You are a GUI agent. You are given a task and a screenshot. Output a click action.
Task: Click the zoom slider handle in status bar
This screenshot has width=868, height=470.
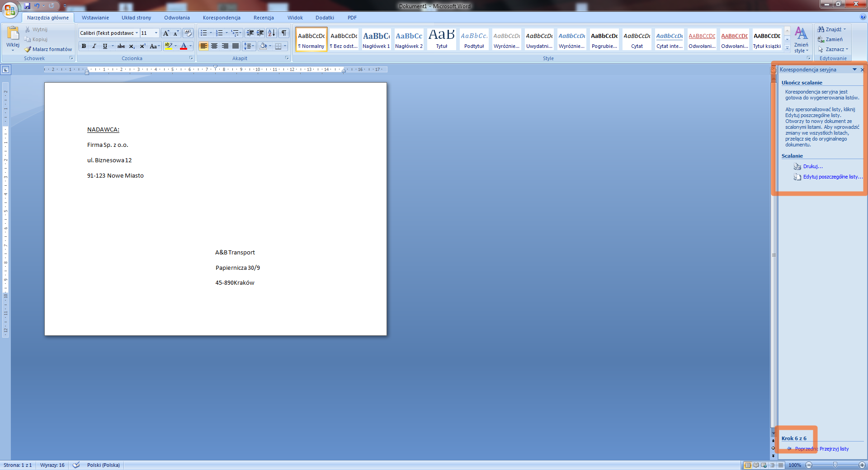835,465
